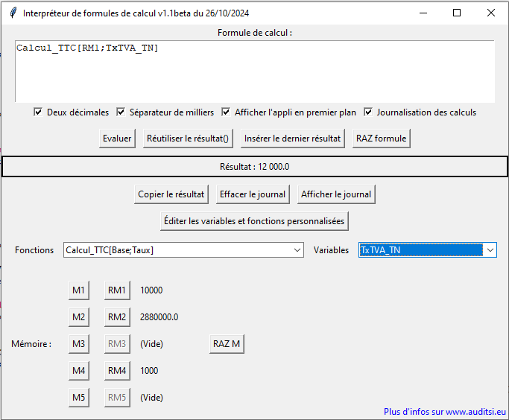This screenshot has height=420, width=509.
Task: Expand the Variables dropdown arrow
Action: point(490,250)
